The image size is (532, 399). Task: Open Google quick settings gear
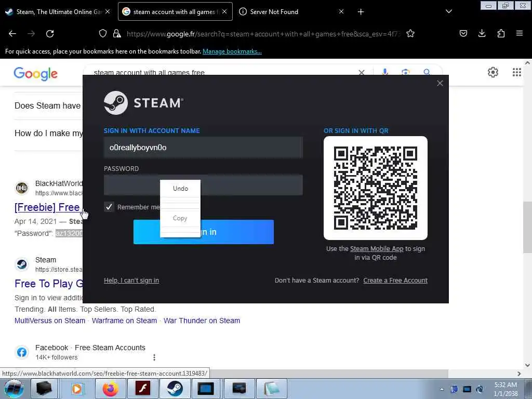tap(493, 72)
